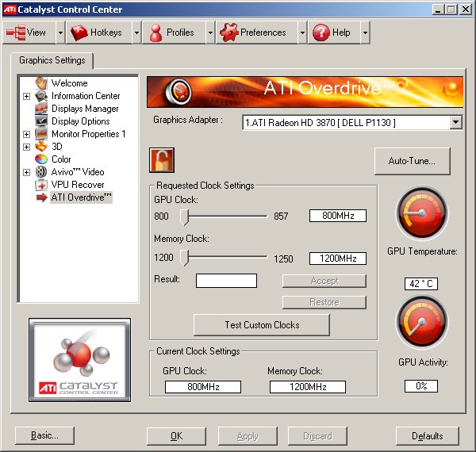
Task: Click the Color wheel icon
Action: pos(41,159)
